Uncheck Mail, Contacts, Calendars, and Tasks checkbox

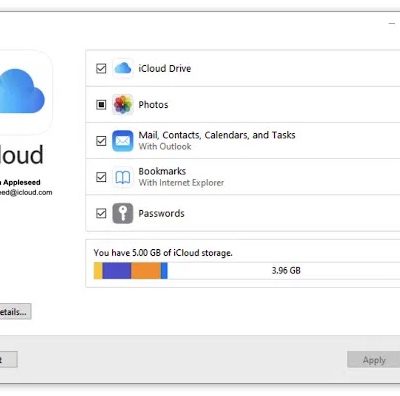[101, 141]
